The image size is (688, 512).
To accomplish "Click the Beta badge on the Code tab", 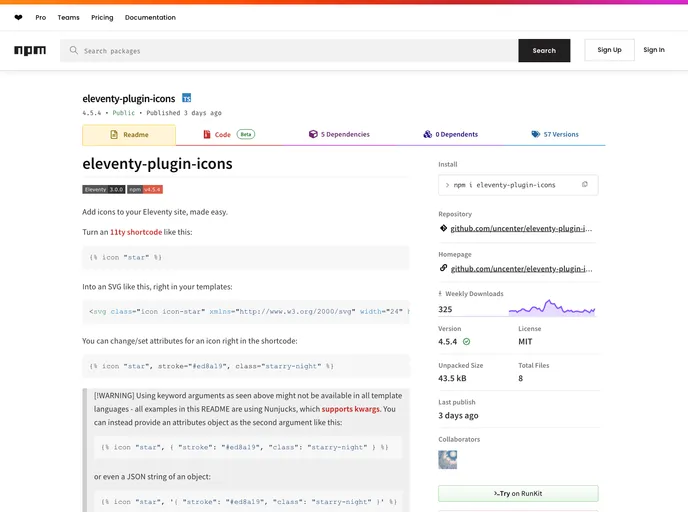I will [246, 134].
